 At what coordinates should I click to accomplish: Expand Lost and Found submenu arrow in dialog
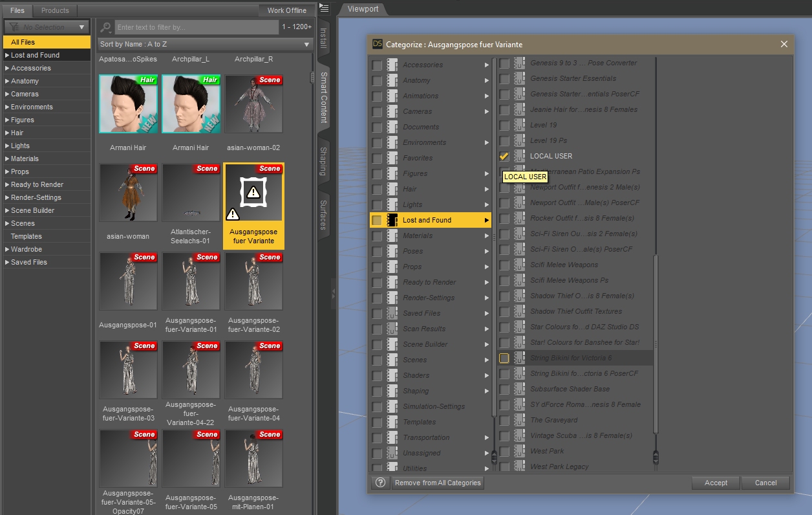point(487,220)
